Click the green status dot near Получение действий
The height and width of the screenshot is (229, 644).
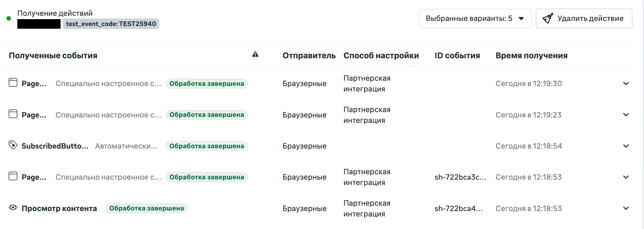9,19
